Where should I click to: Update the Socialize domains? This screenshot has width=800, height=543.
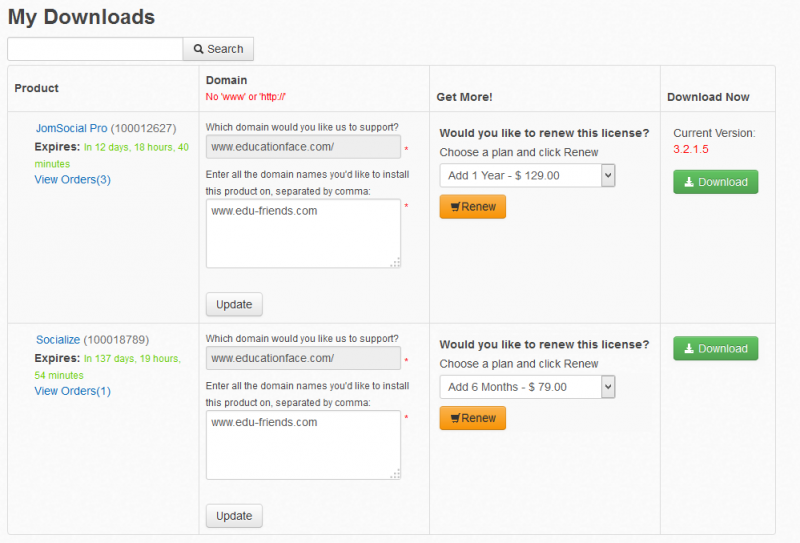[234, 516]
